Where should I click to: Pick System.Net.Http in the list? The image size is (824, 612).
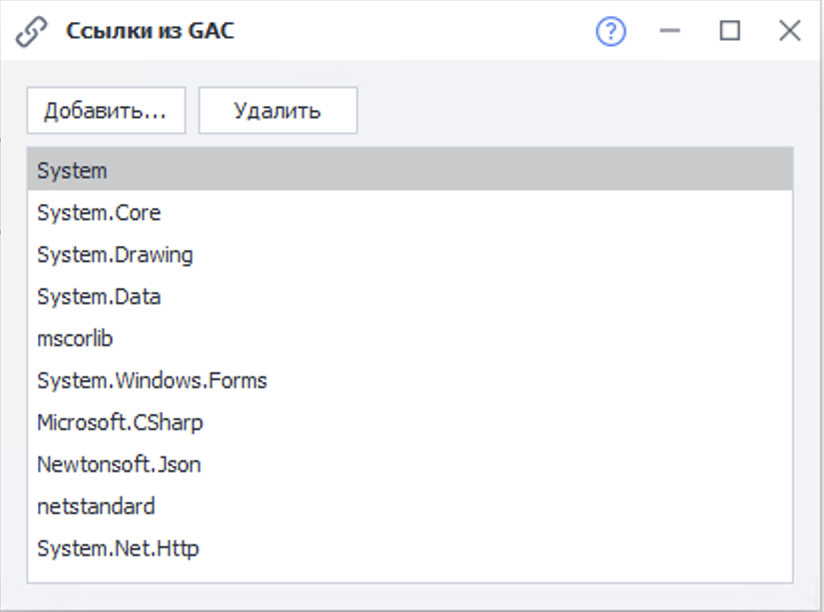(117, 549)
